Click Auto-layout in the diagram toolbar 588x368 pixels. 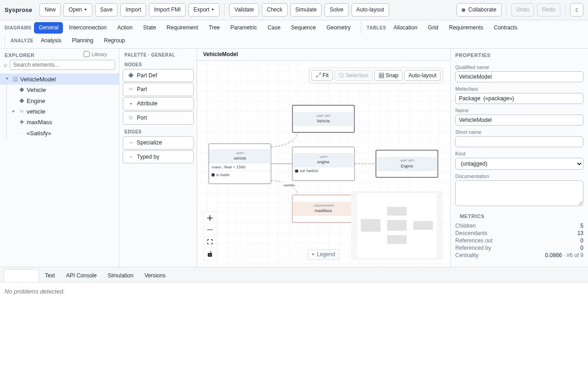(422, 75)
